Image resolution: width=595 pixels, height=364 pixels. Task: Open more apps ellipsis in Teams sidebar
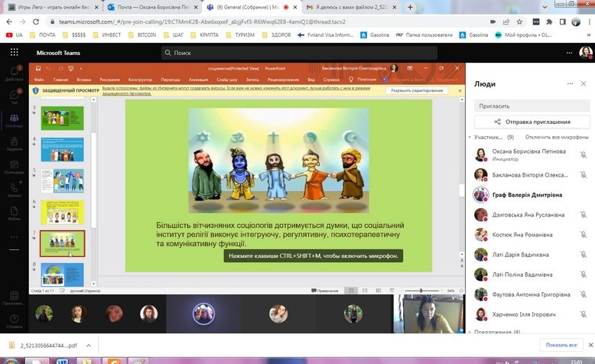pos(14,237)
